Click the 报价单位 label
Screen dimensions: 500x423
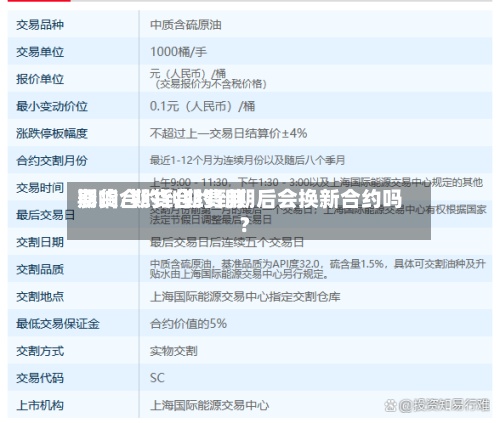click(40, 79)
